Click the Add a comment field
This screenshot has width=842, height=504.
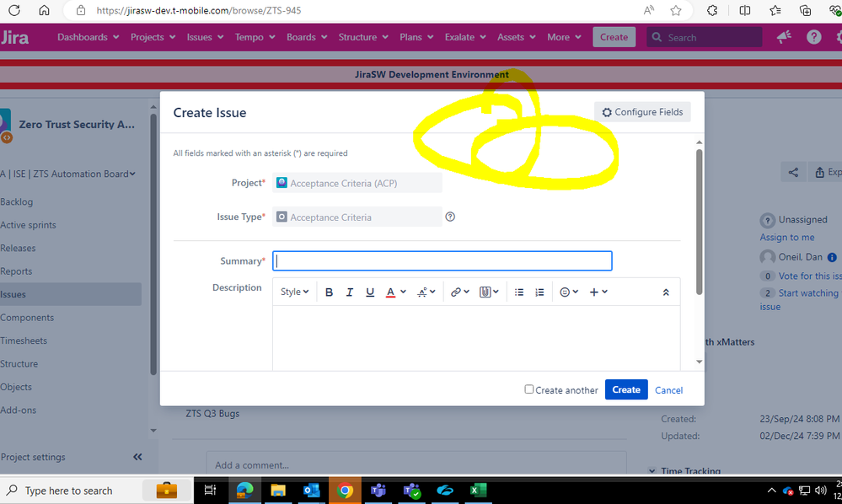[x=416, y=465]
